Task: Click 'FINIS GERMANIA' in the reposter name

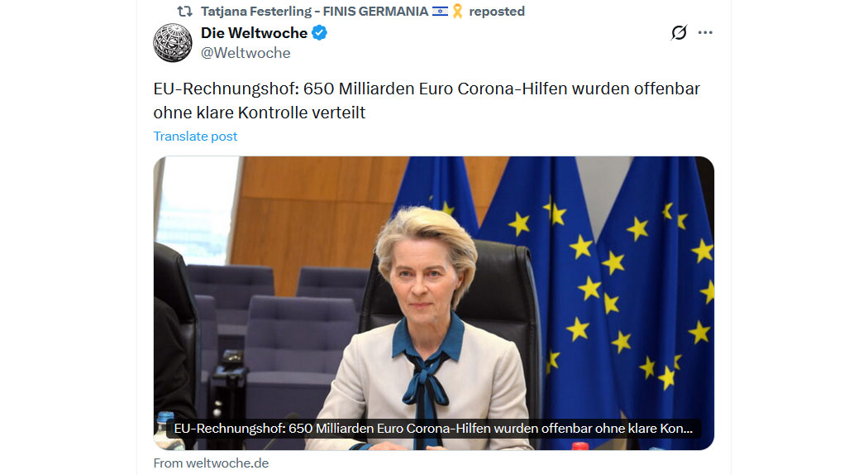Action: tap(376, 11)
